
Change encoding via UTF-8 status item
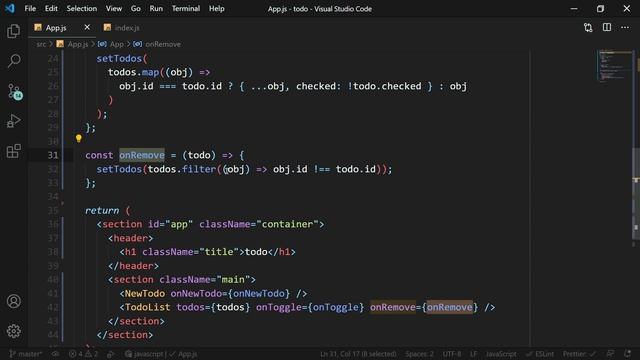pos(451,354)
